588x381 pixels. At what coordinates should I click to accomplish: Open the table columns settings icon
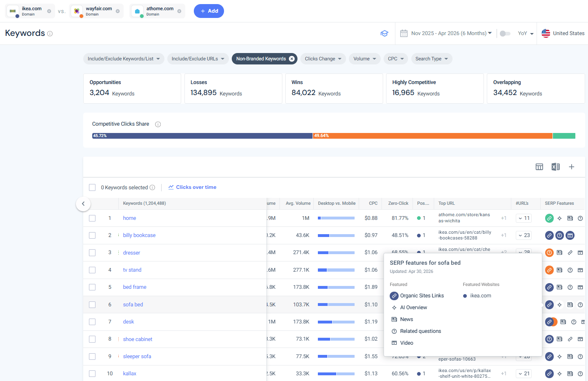coord(539,167)
